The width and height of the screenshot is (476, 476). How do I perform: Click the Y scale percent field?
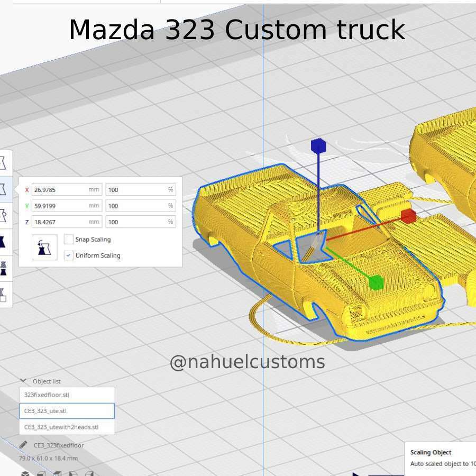coord(141,206)
